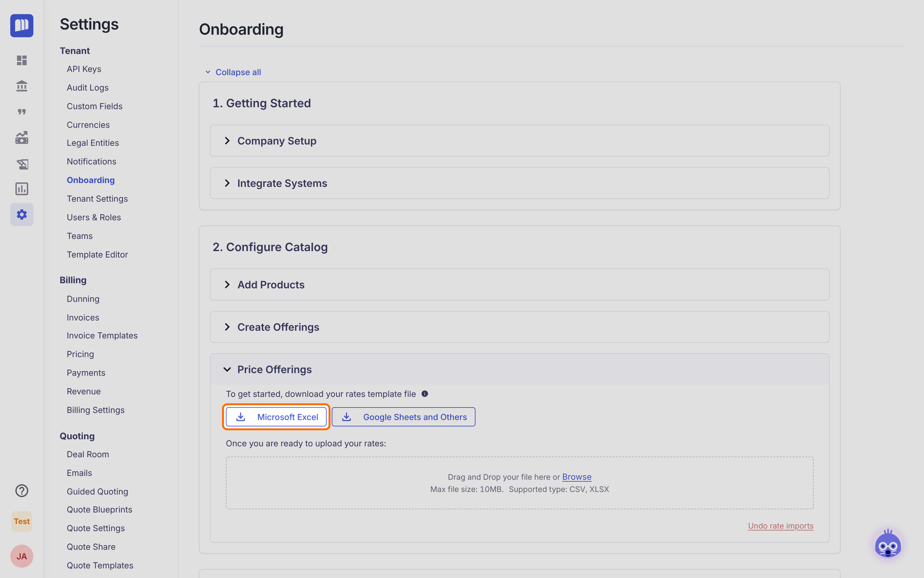Open Users & Roles settings
Viewport: 924px width, 578px height.
point(94,217)
